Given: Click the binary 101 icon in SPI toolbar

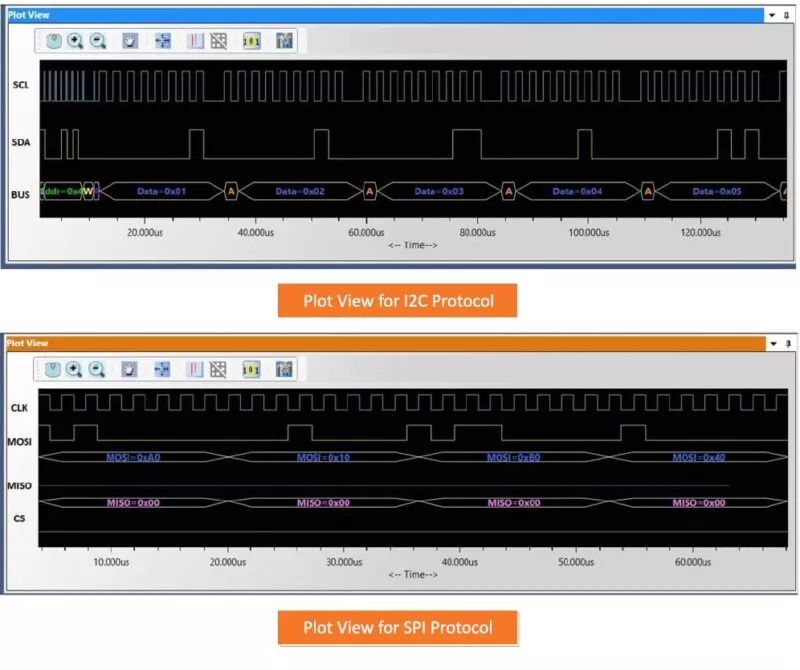Looking at the screenshot, I should pos(252,369).
